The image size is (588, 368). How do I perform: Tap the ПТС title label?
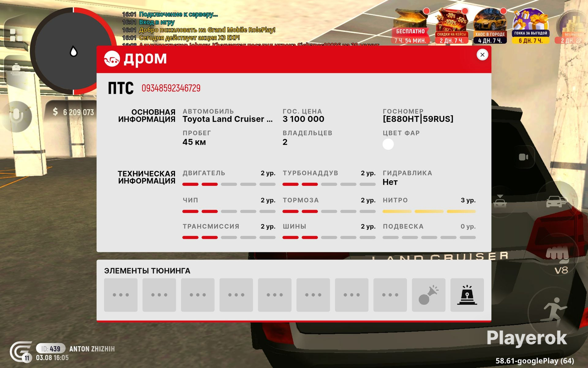(121, 88)
